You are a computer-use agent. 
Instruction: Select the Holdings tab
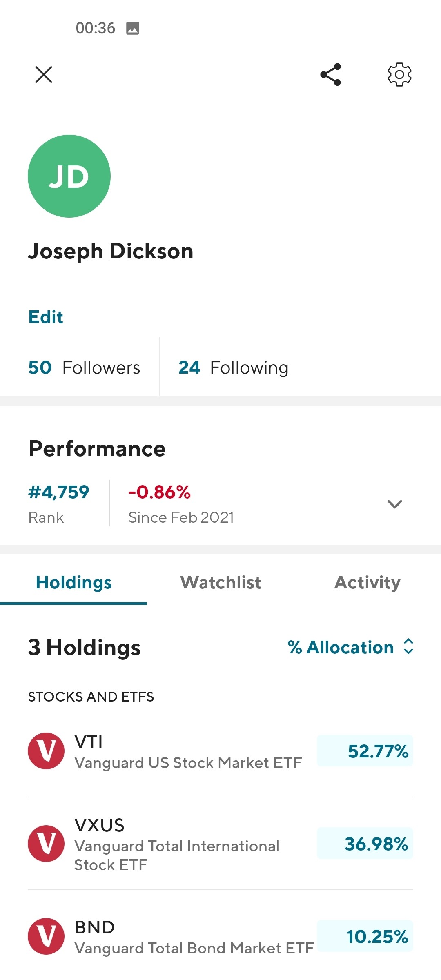73,582
